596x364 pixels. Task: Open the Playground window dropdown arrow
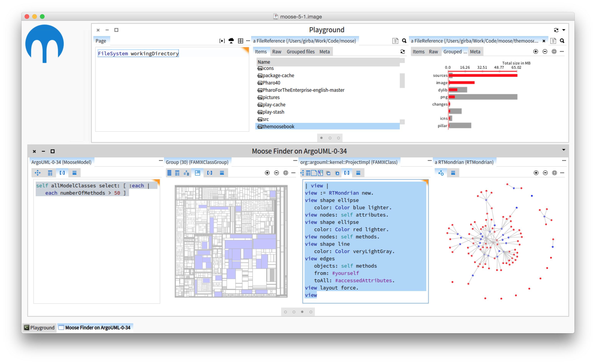pyautogui.click(x=564, y=30)
